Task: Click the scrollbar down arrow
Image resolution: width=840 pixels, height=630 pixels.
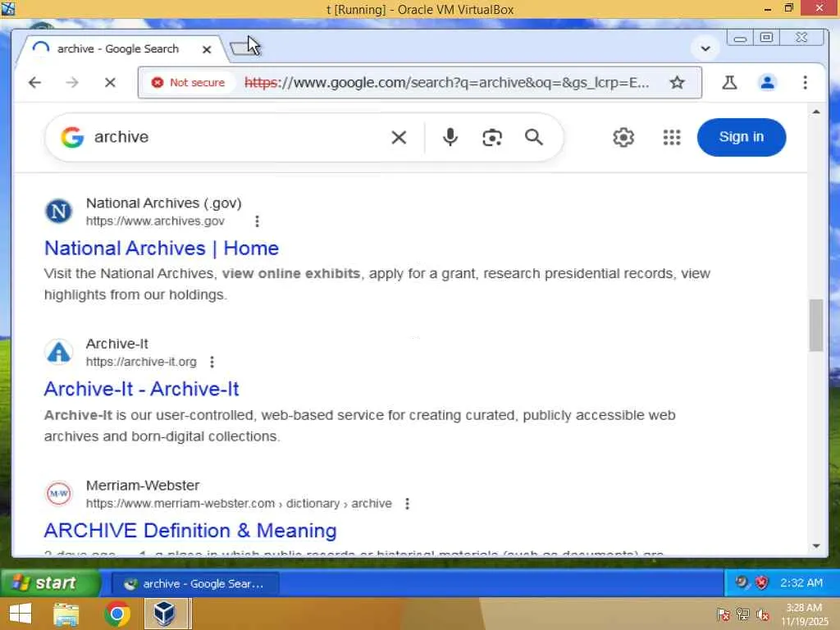Action: click(x=816, y=546)
